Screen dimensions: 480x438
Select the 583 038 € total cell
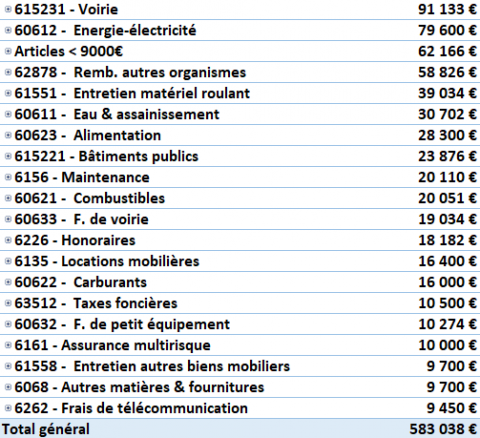pos(443,429)
